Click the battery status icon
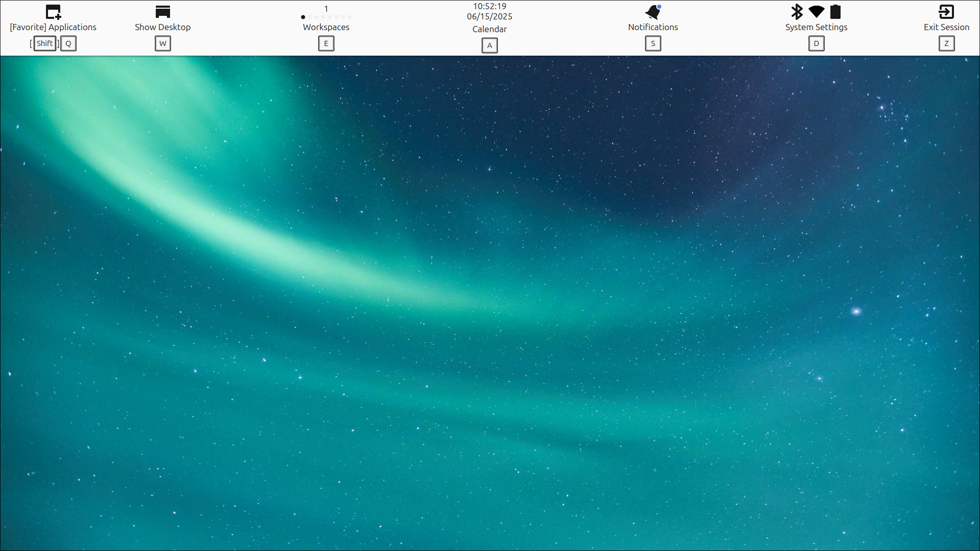The width and height of the screenshot is (980, 551). point(835,12)
